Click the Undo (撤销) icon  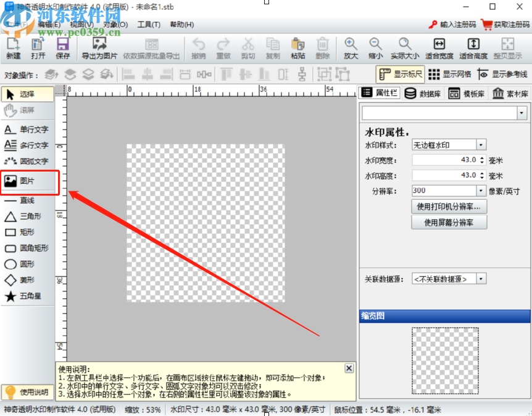point(199,49)
